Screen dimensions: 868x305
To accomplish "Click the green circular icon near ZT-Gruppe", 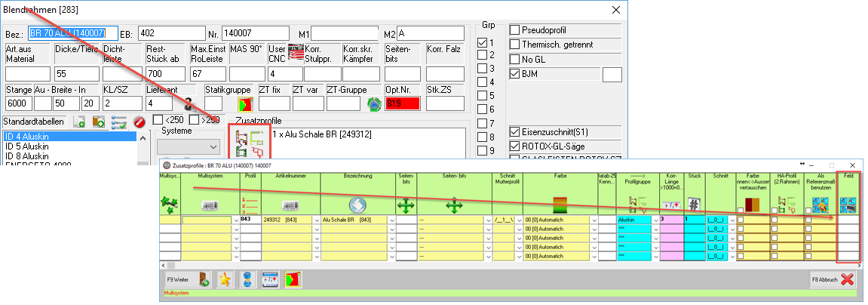I will (373, 103).
